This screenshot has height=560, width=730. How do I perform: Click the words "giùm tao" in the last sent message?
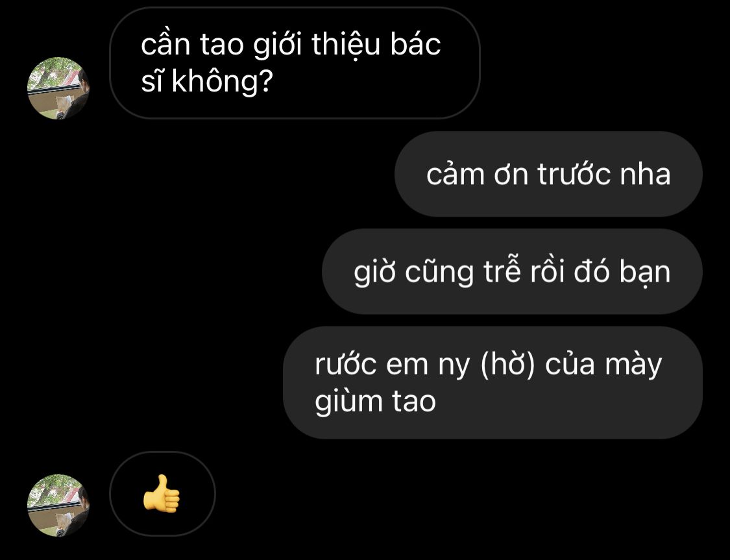click(375, 401)
